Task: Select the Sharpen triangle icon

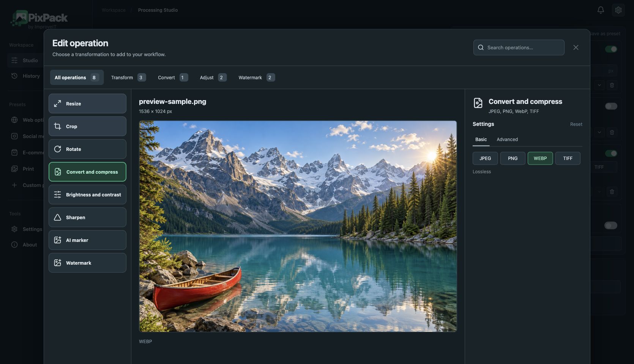Action: (57, 217)
